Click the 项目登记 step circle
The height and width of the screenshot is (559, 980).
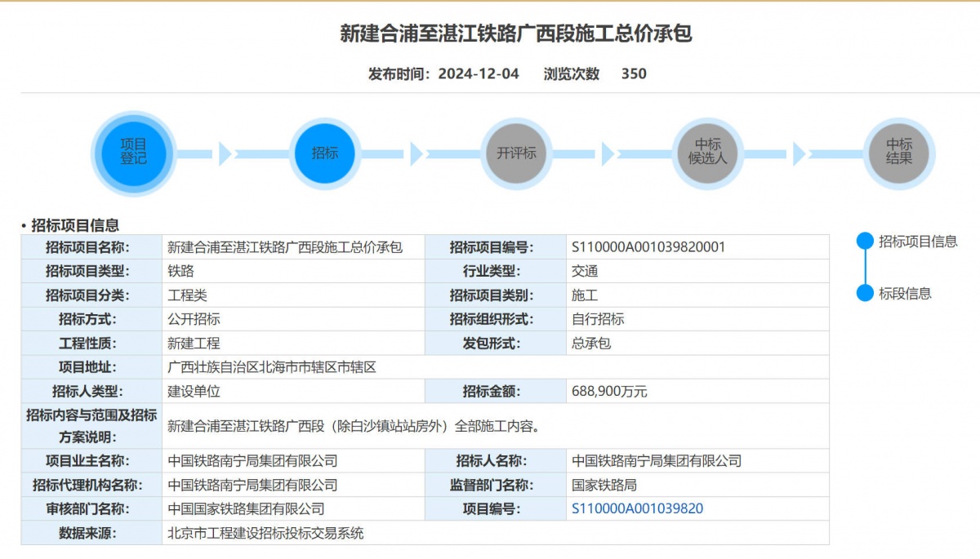(133, 153)
